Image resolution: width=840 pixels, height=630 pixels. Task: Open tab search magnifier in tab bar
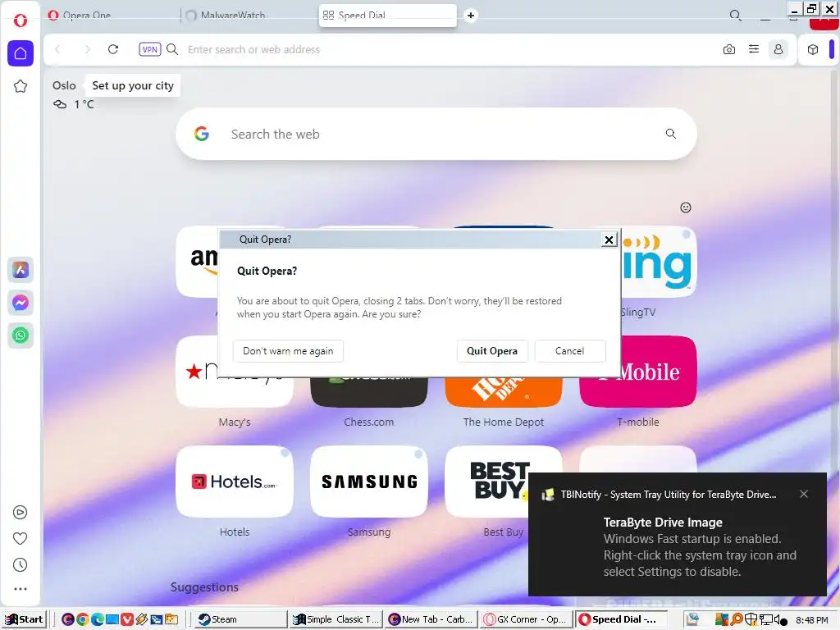point(736,16)
